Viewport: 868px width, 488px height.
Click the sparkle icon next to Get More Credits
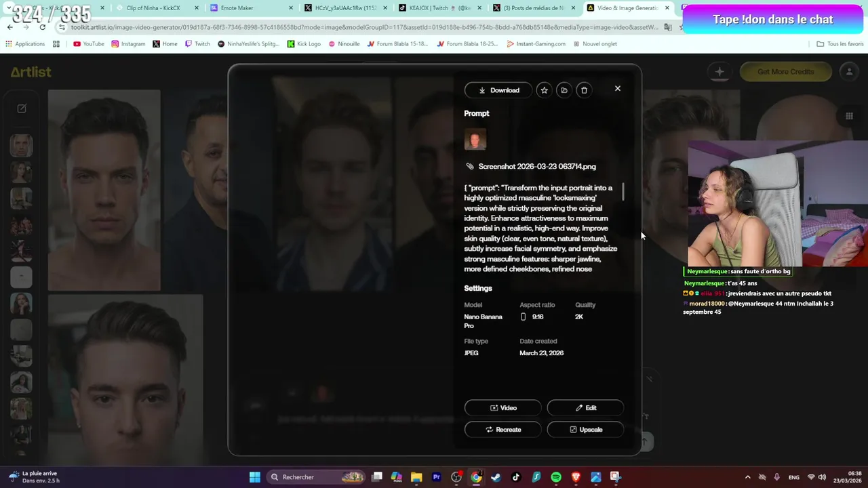719,72
